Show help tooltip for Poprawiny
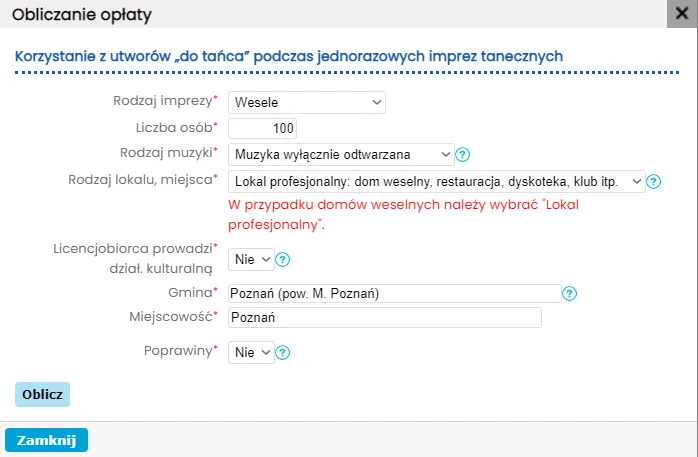 pyautogui.click(x=283, y=352)
